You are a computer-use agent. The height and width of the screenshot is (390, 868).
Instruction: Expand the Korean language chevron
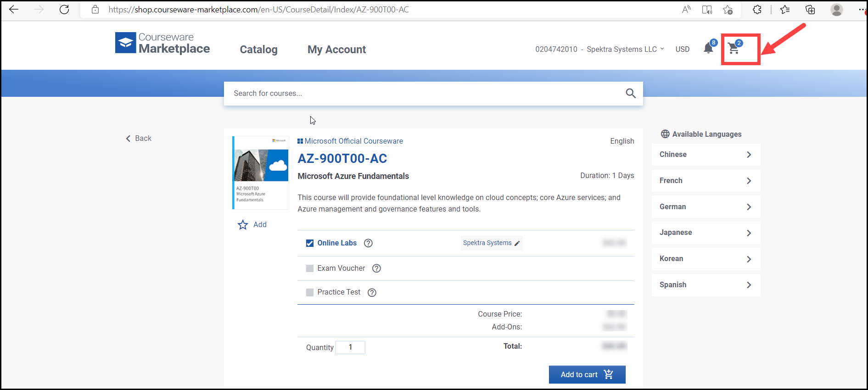point(749,259)
